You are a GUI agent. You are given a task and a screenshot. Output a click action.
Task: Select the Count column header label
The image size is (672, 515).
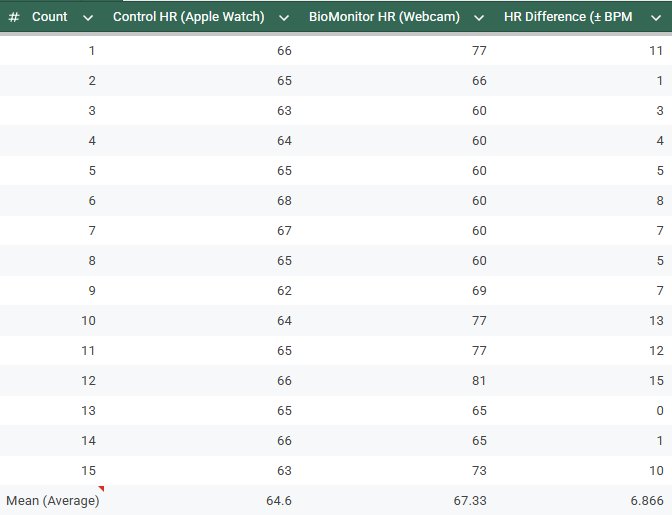pyautogui.click(x=49, y=17)
